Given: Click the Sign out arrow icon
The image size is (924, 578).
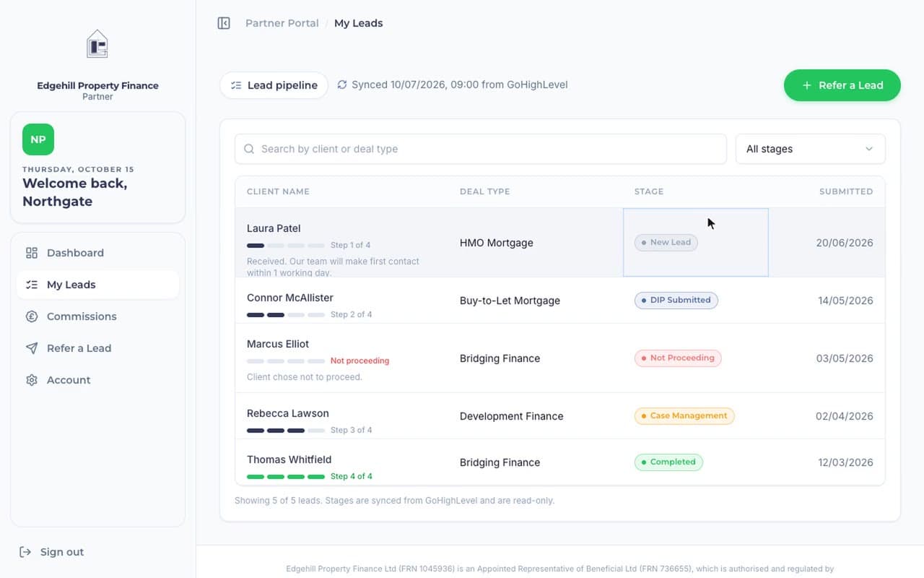Looking at the screenshot, I should pos(25,552).
